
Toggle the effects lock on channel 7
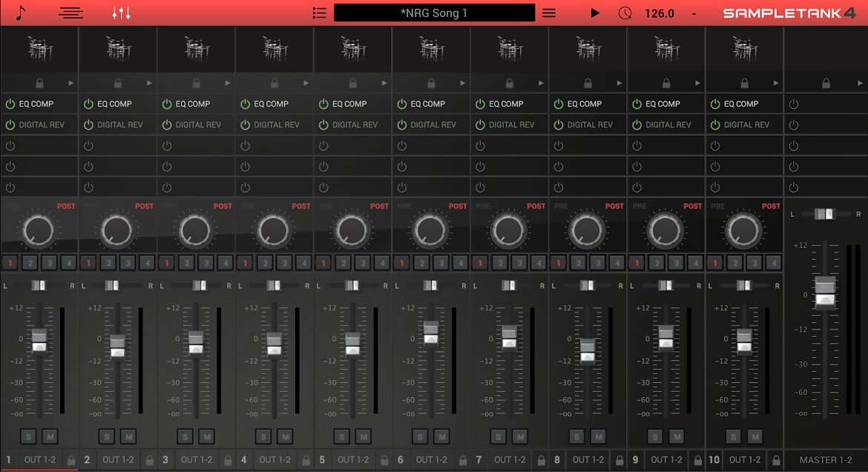510,83
